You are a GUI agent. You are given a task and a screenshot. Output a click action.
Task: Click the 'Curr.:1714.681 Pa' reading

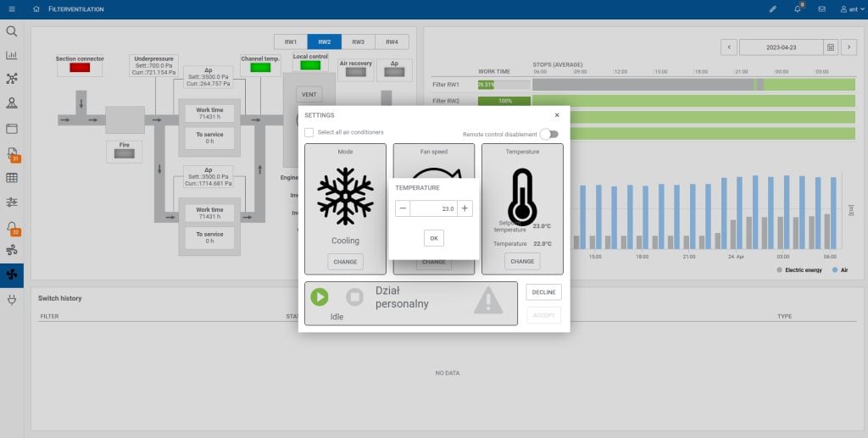click(x=209, y=183)
